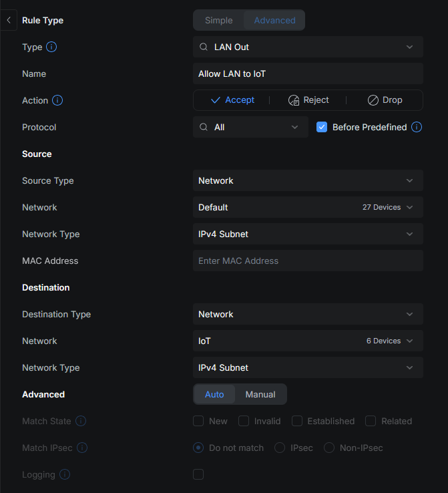Screen dimensions: 448x493
Task: Open the Source Type dropdown
Action: (308, 180)
